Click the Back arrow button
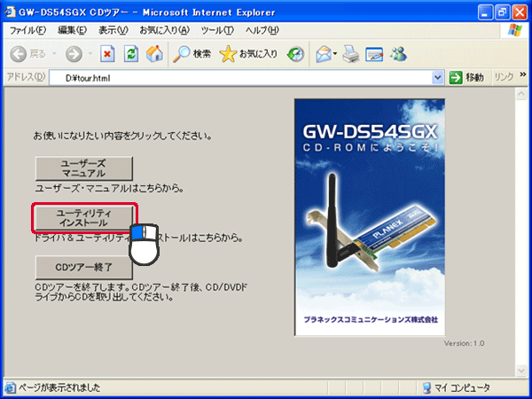The width and height of the screenshot is (532, 399). 19,54
